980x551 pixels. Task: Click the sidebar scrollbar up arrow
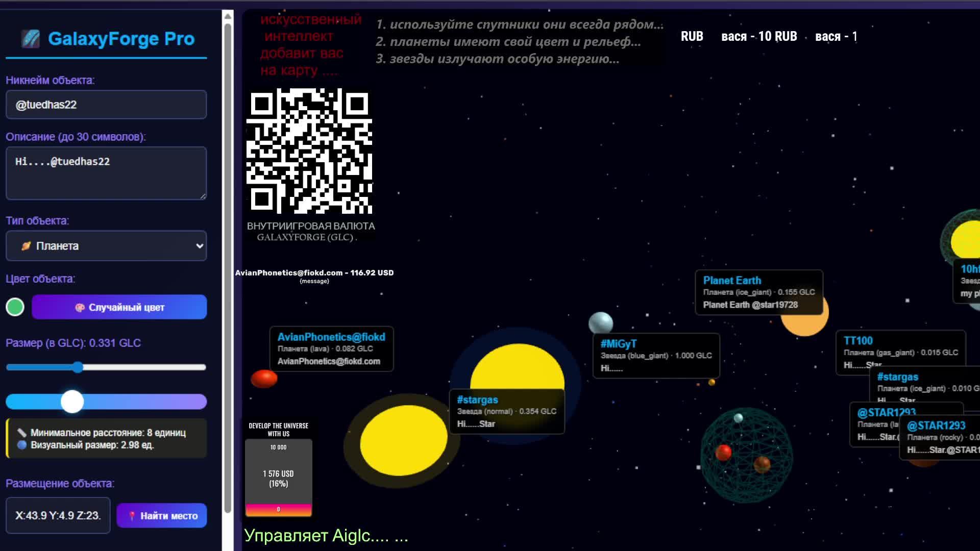(x=228, y=16)
